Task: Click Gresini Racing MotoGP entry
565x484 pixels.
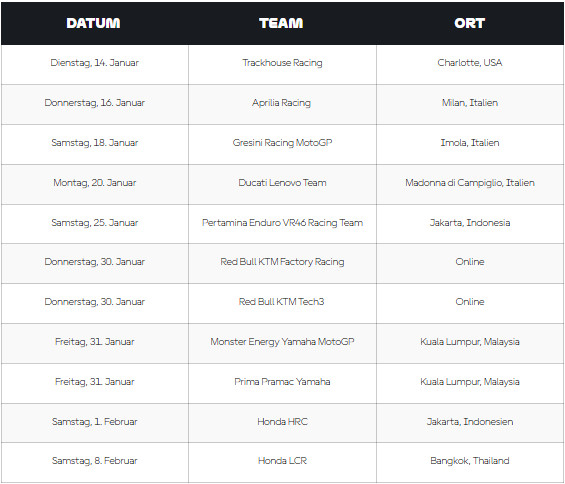Action: point(282,143)
